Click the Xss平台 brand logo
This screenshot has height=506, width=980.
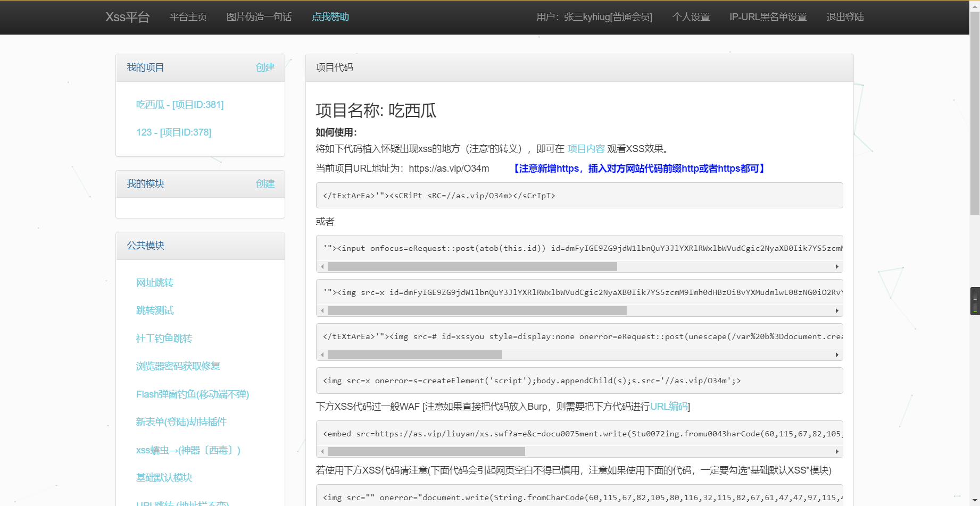coord(128,17)
